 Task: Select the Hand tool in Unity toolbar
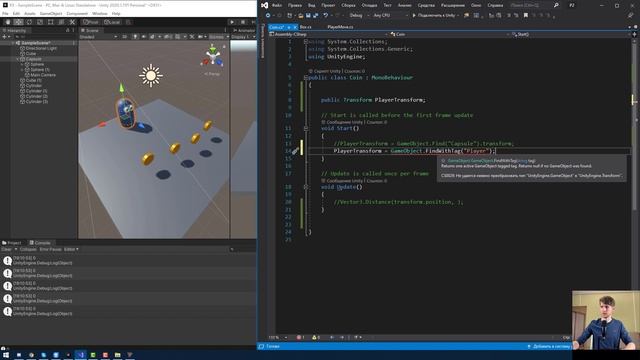8,22
